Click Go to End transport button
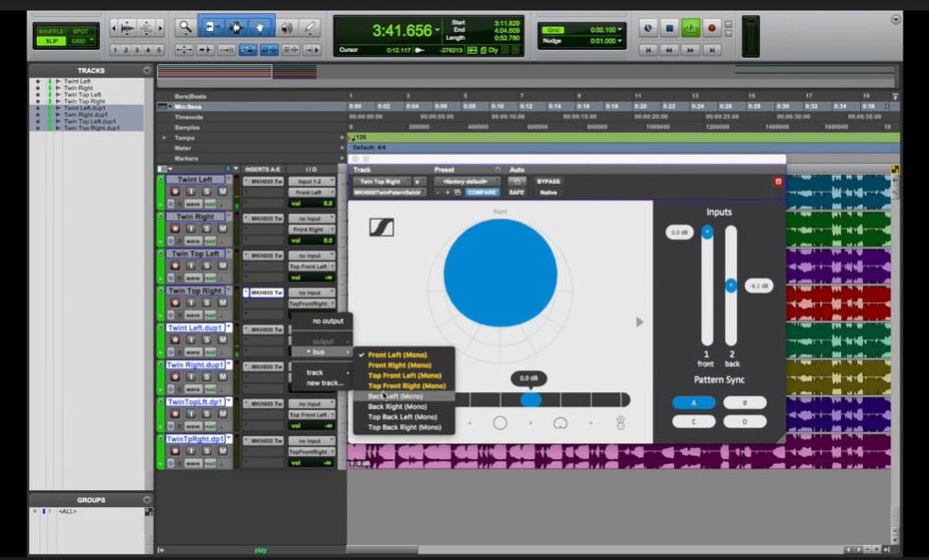This screenshot has width=929, height=560. [712, 50]
